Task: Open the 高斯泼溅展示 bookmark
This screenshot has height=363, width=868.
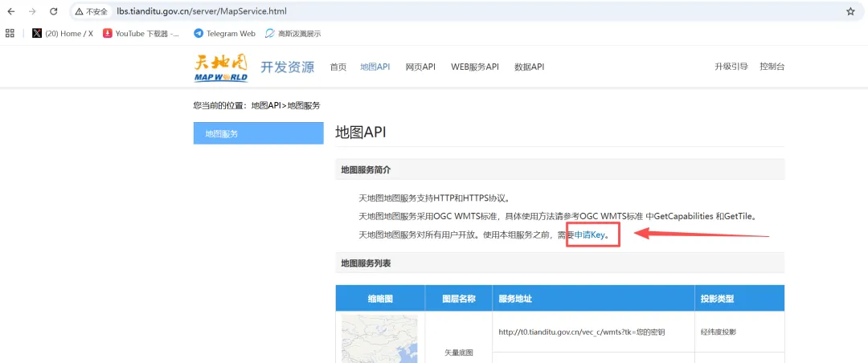Action: pos(293,33)
